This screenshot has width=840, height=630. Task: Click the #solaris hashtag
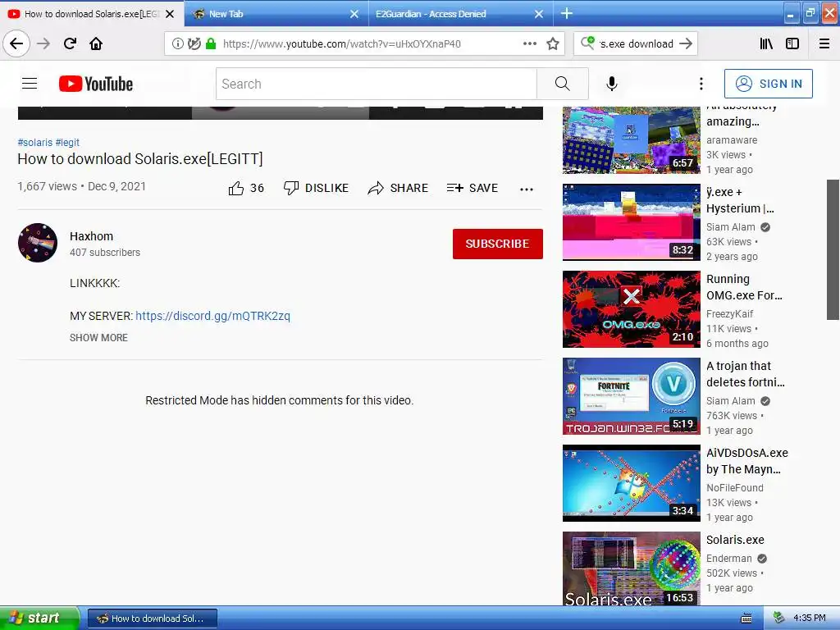(x=34, y=143)
